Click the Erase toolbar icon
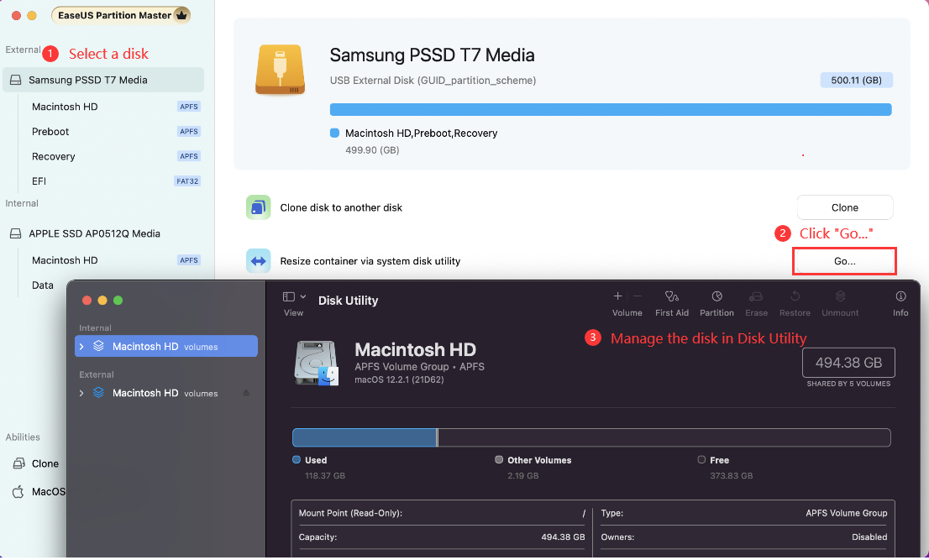Image resolution: width=929 pixels, height=560 pixels. pyautogui.click(x=756, y=297)
